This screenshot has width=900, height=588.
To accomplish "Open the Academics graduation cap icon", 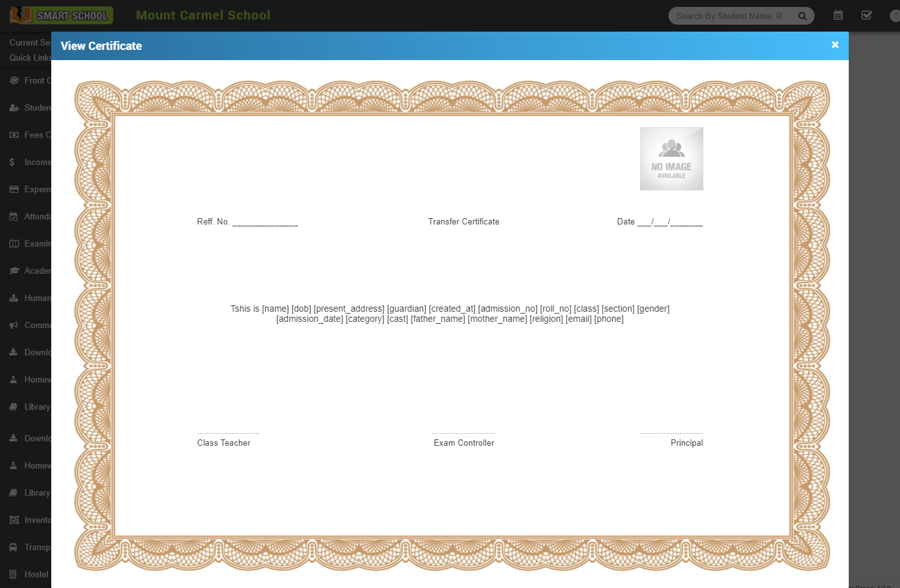I will coord(14,271).
